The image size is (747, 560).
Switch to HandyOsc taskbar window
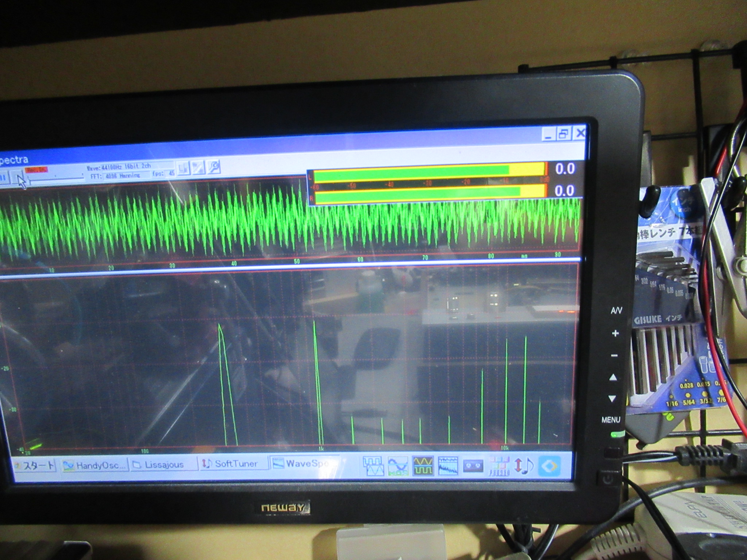pyautogui.click(x=94, y=465)
